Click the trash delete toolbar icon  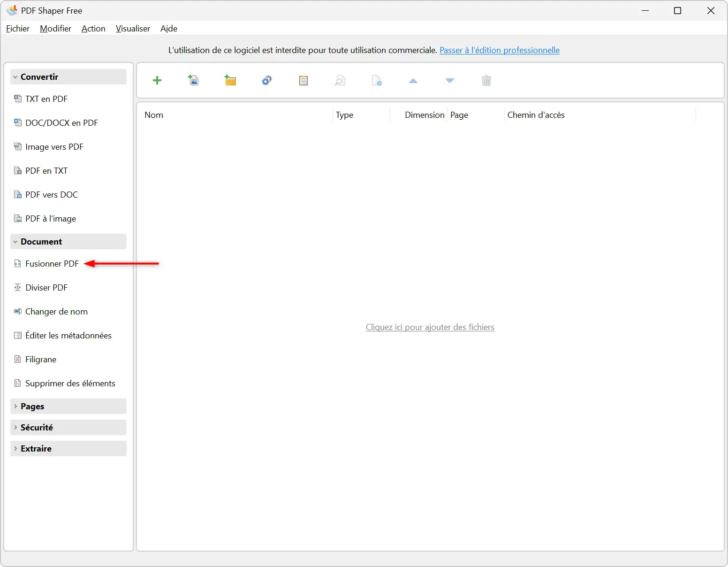(486, 81)
